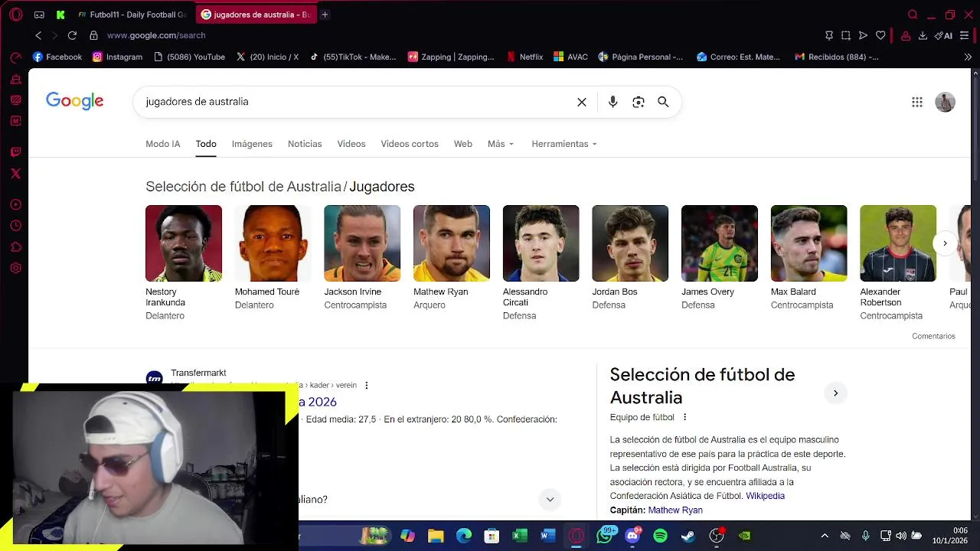Image resolution: width=980 pixels, height=551 pixels.
Task: Reload the current page
Action: point(72,35)
